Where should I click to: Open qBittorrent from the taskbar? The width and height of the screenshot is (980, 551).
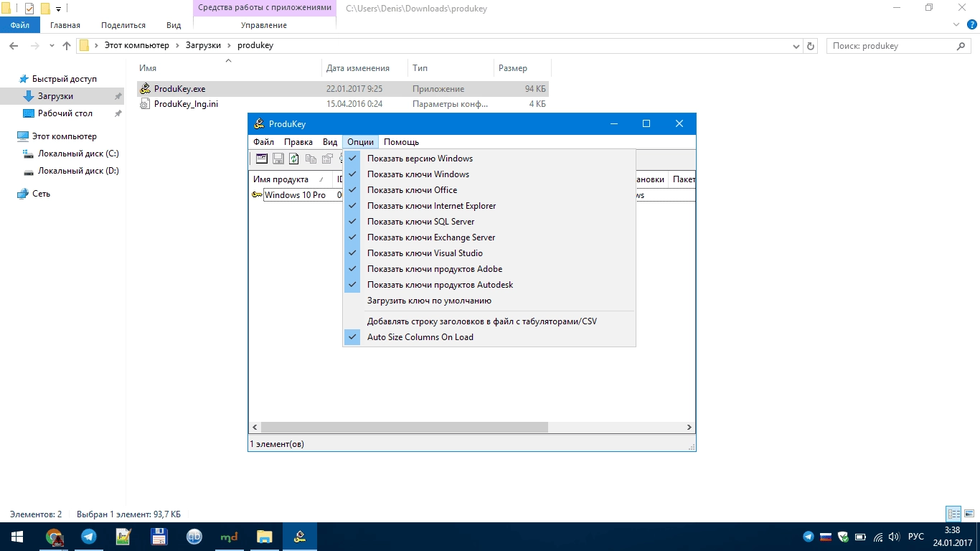(194, 537)
